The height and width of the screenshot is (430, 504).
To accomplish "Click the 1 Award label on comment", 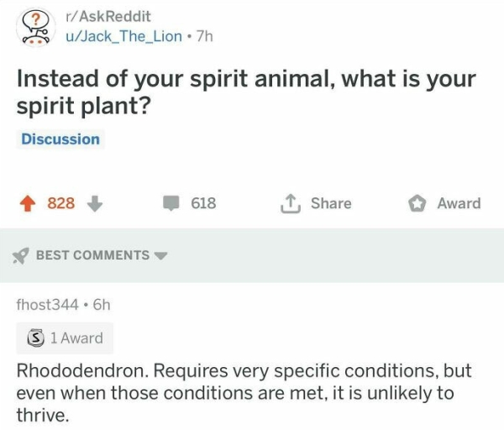I will point(76,338).
